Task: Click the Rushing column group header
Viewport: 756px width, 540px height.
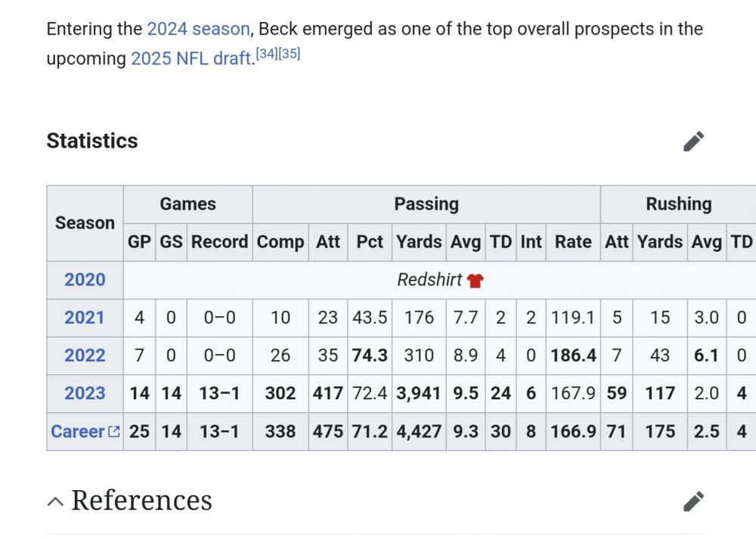Action: pos(678,204)
